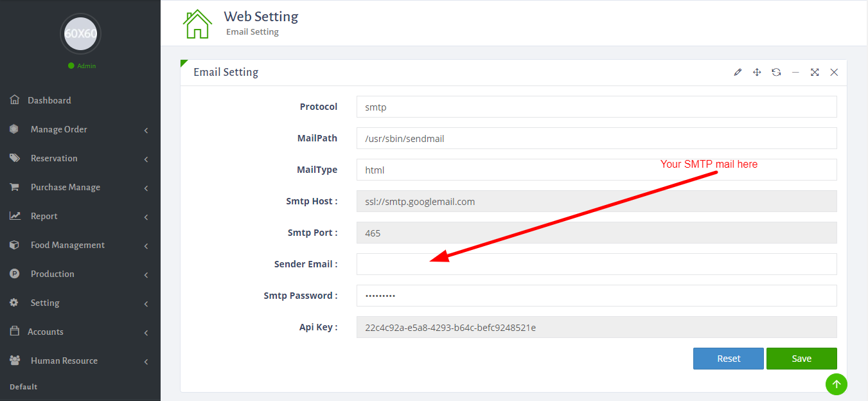Open the Setting sidebar menu
Screen dimensions: 868x401
pos(44,303)
